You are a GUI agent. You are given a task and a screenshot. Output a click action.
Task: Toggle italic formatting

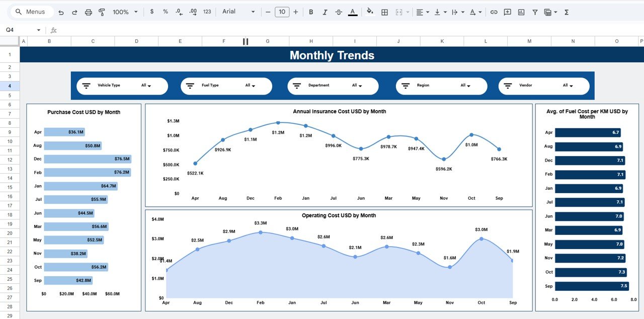coord(325,12)
